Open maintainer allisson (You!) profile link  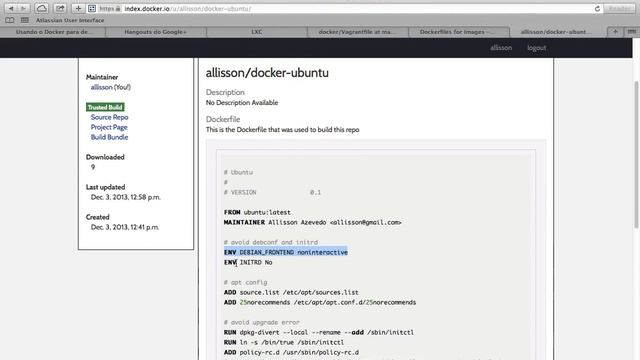(x=111, y=87)
